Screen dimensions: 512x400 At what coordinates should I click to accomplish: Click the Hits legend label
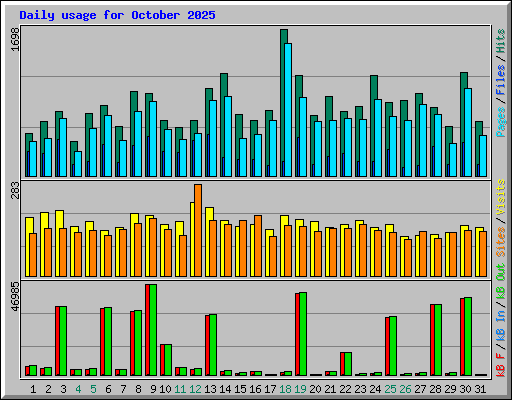pos(501,41)
